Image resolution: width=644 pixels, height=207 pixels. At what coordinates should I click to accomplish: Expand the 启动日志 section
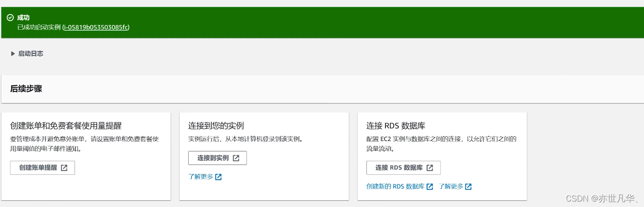[27, 53]
